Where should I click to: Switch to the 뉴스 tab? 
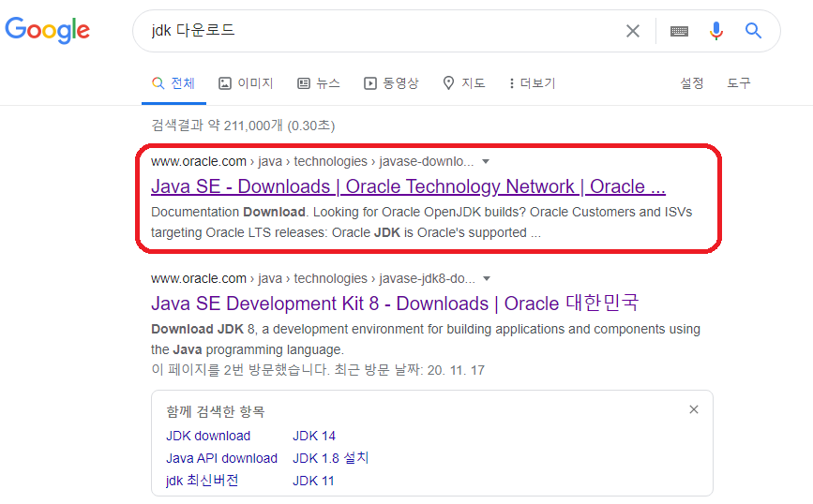coord(319,83)
